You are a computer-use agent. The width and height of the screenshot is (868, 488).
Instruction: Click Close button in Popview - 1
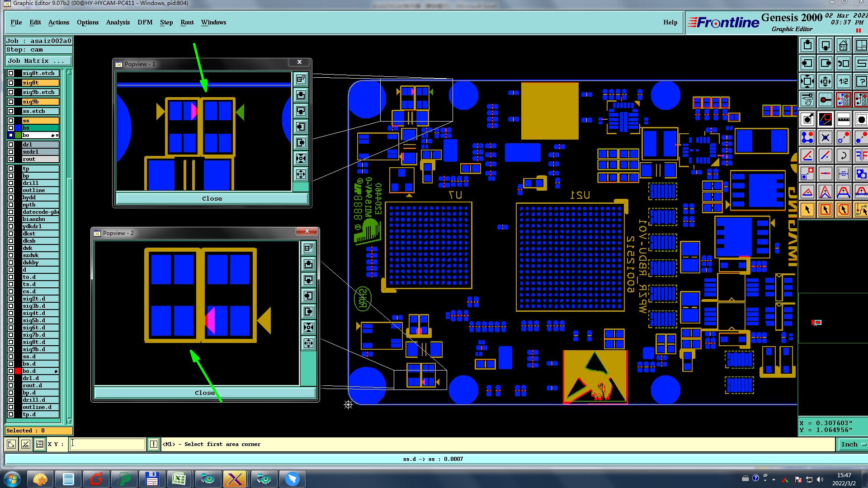212,198
